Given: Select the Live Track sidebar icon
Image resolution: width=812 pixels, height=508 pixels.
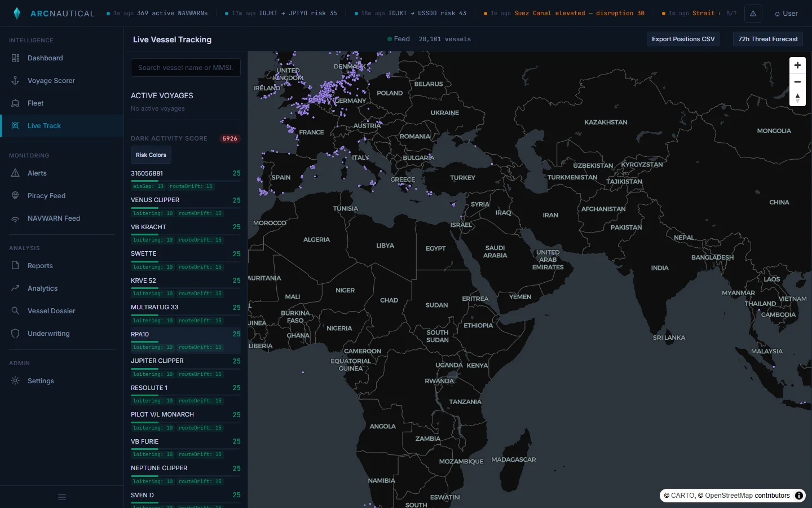Looking at the screenshot, I should [x=15, y=126].
